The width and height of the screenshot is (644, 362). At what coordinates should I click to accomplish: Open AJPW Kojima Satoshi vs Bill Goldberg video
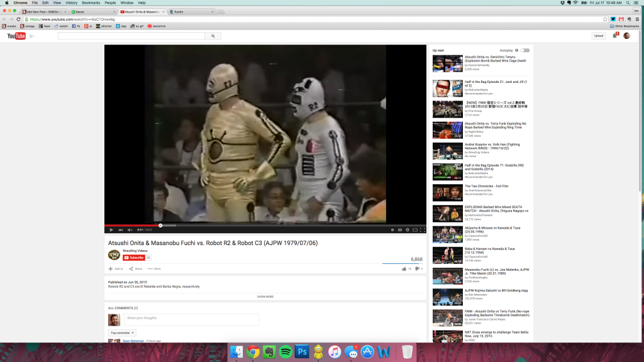496,290
